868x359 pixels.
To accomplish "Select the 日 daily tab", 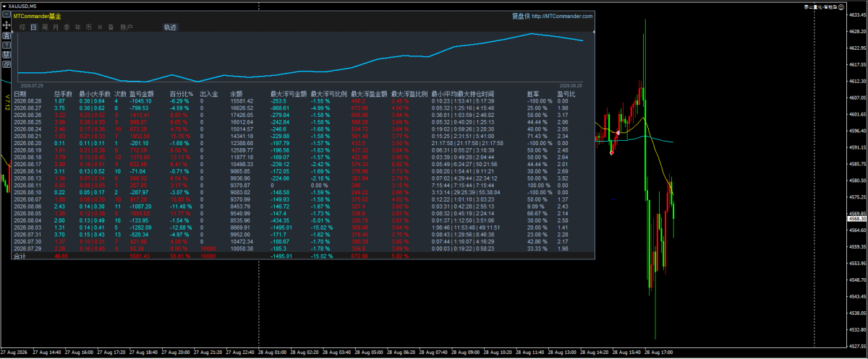I will click(34, 27).
